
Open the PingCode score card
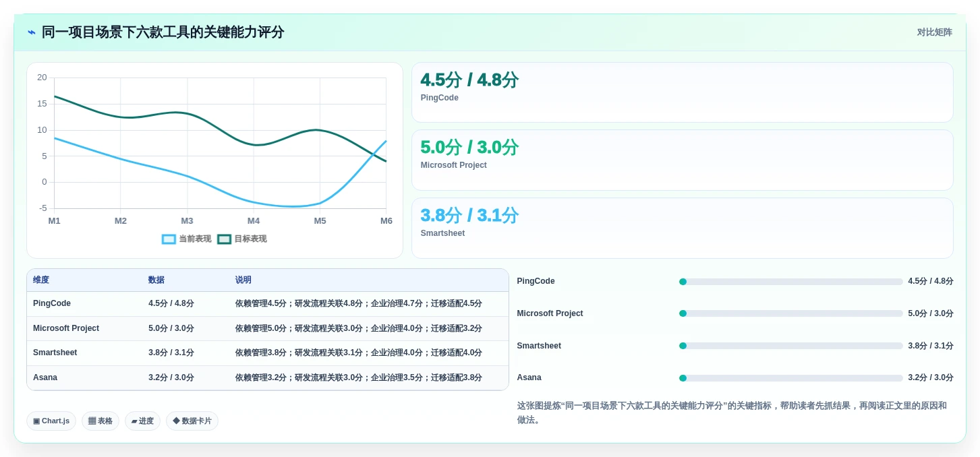pos(683,92)
